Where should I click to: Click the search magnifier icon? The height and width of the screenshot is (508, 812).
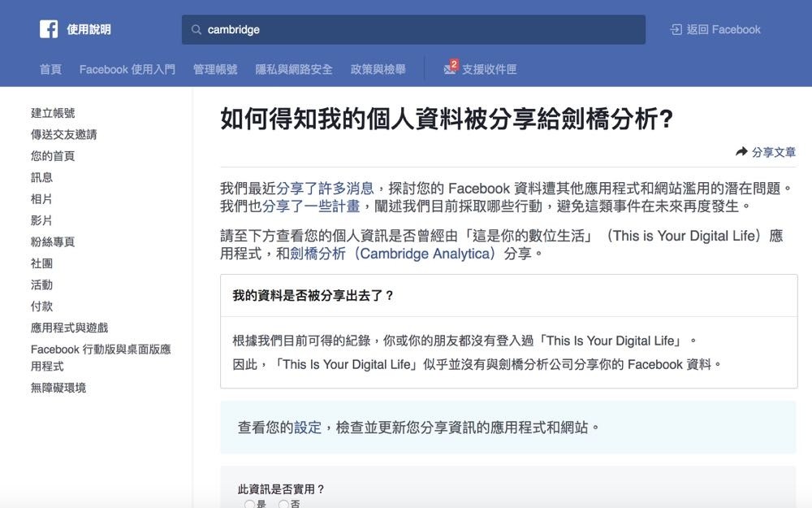[196, 30]
